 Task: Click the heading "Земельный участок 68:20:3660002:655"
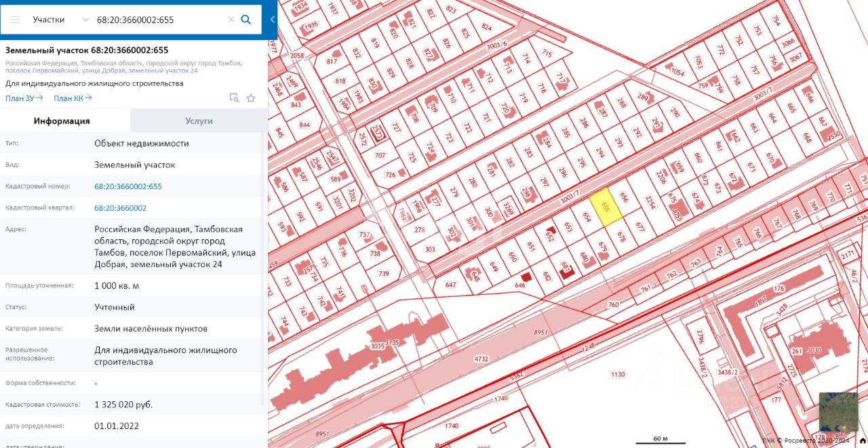pyautogui.click(x=87, y=50)
